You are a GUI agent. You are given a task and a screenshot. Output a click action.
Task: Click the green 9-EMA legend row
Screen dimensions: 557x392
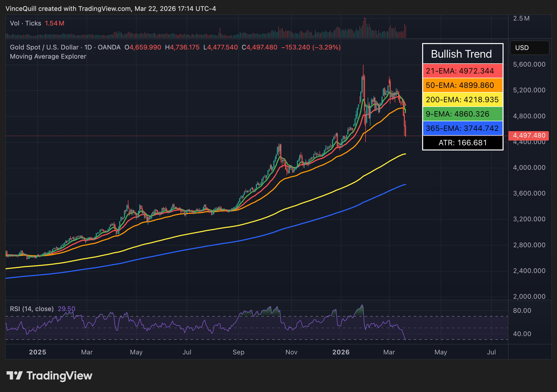[462, 114]
